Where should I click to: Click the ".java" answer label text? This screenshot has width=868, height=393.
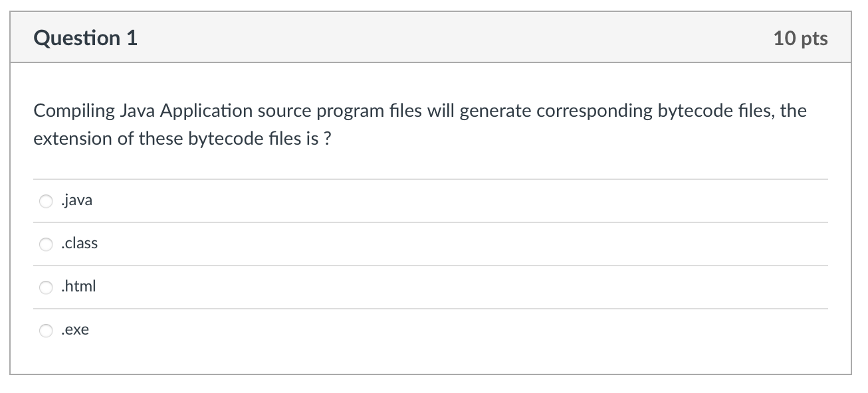(x=76, y=200)
